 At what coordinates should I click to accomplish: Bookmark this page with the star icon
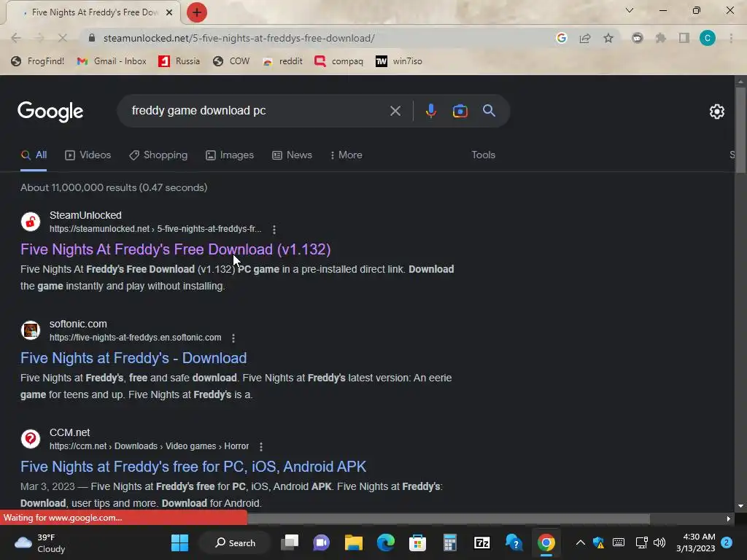point(608,38)
